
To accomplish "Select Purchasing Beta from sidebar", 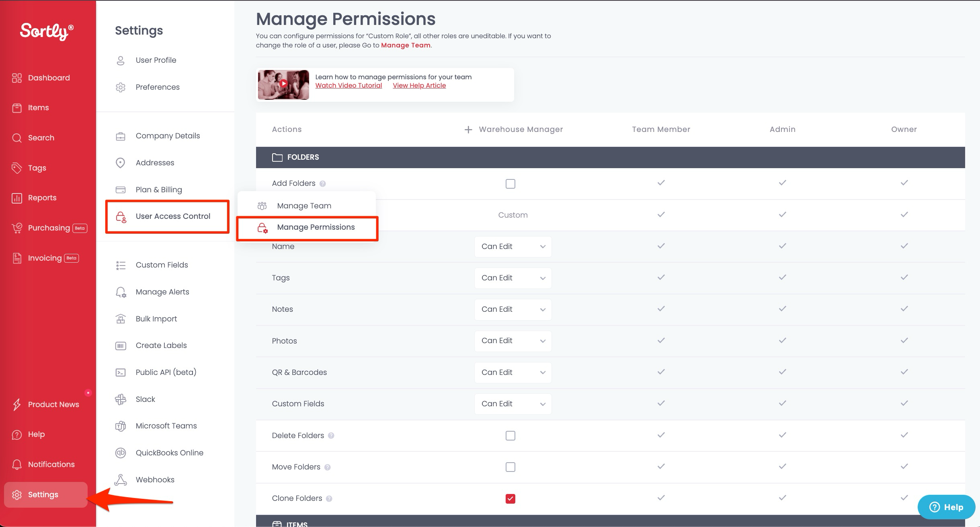I will [48, 227].
